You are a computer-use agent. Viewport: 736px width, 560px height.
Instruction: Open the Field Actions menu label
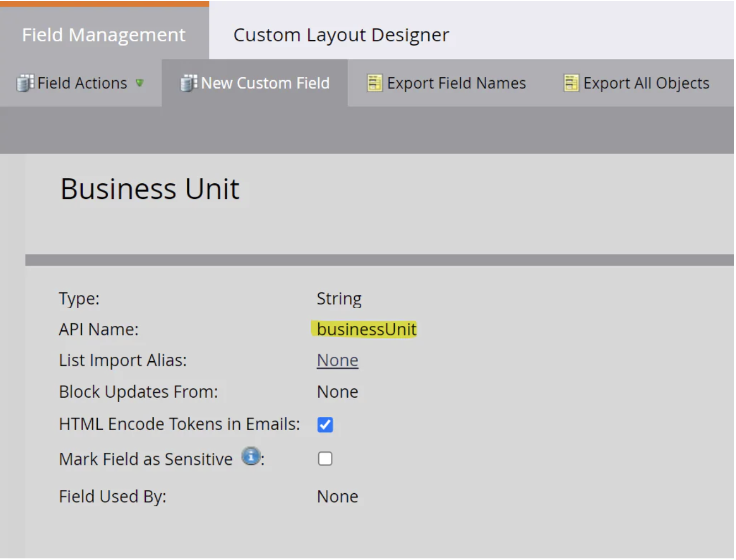[x=82, y=83]
